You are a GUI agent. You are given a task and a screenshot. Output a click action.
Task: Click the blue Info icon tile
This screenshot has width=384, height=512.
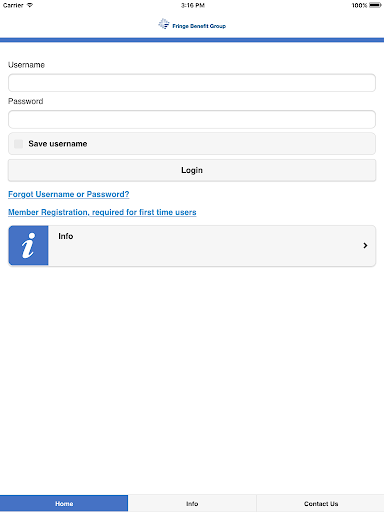[28, 246]
